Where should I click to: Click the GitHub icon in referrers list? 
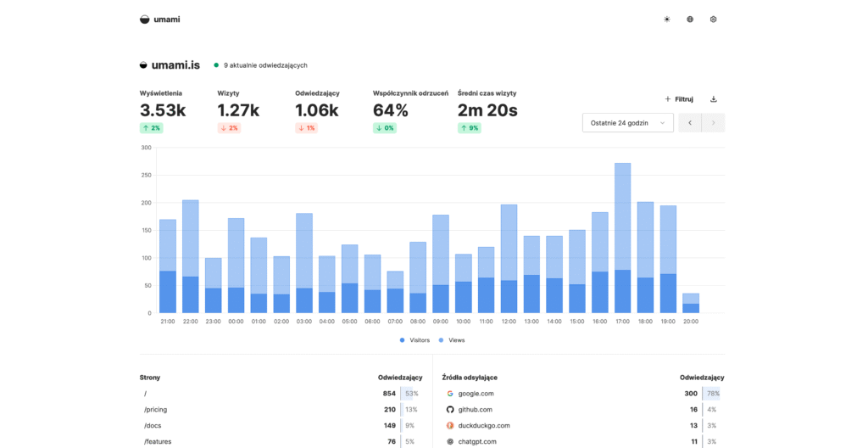(x=450, y=410)
